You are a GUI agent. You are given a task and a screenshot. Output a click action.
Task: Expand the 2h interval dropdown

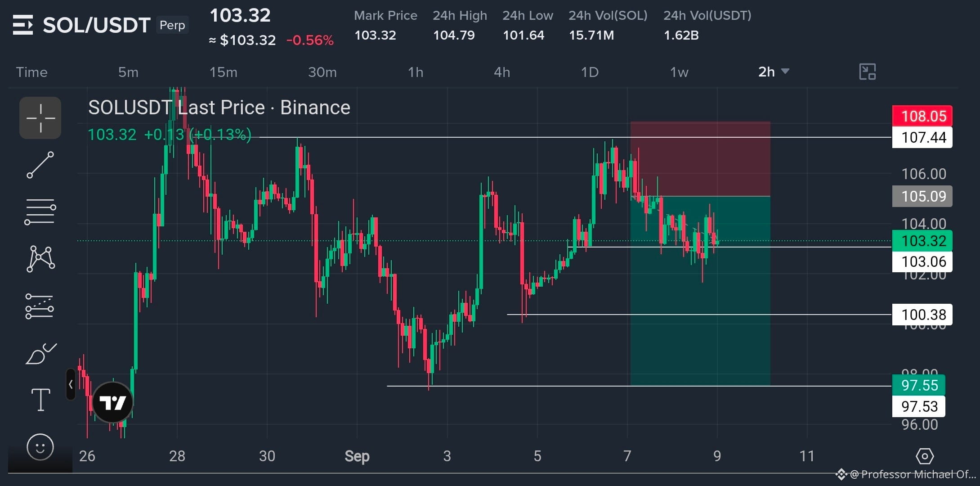tap(774, 72)
